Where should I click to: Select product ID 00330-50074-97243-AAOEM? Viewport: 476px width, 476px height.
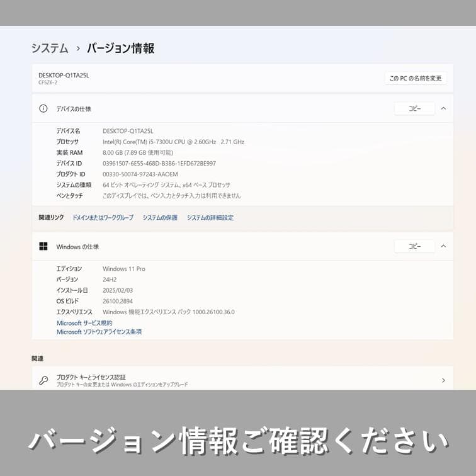(x=140, y=174)
